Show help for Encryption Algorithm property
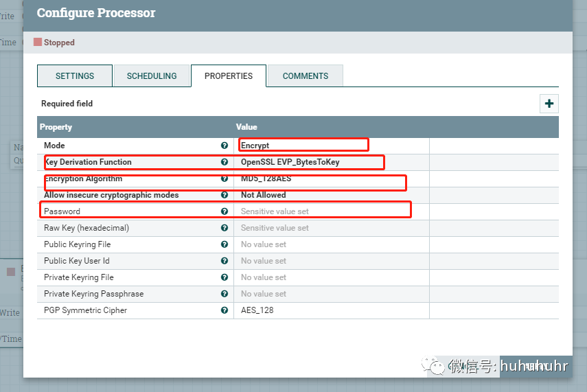This screenshot has height=392, width=587. (x=225, y=178)
